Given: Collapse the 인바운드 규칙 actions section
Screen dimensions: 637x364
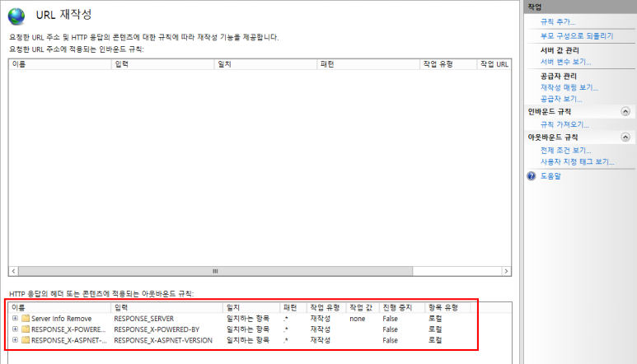Looking at the screenshot, I should [x=625, y=112].
